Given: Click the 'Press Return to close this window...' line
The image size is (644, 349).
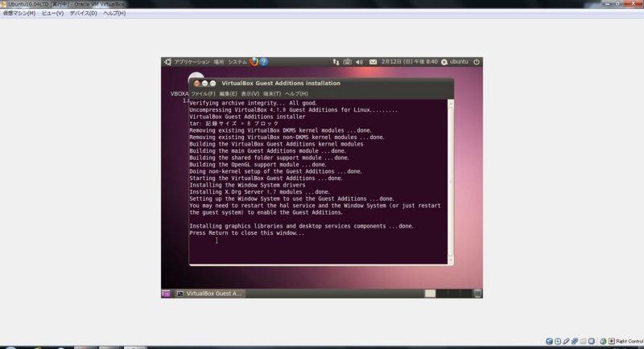Looking at the screenshot, I should tap(247, 233).
